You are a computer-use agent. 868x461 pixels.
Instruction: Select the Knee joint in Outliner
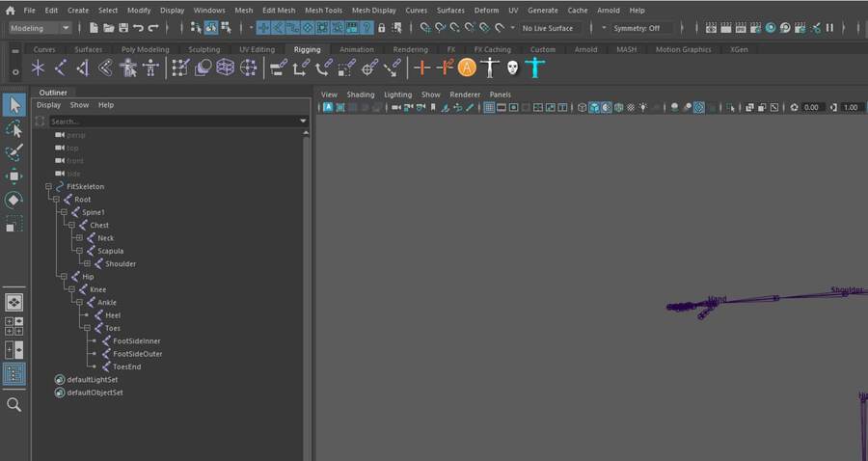coord(97,289)
